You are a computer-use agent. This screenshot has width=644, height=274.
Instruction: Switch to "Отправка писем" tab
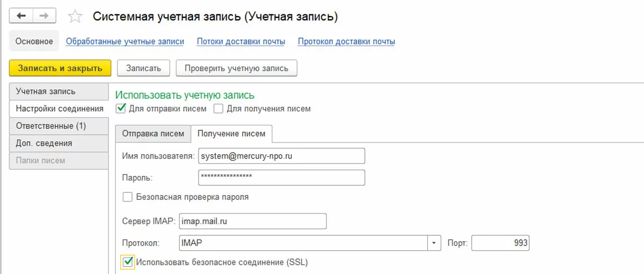(x=153, y=133)
